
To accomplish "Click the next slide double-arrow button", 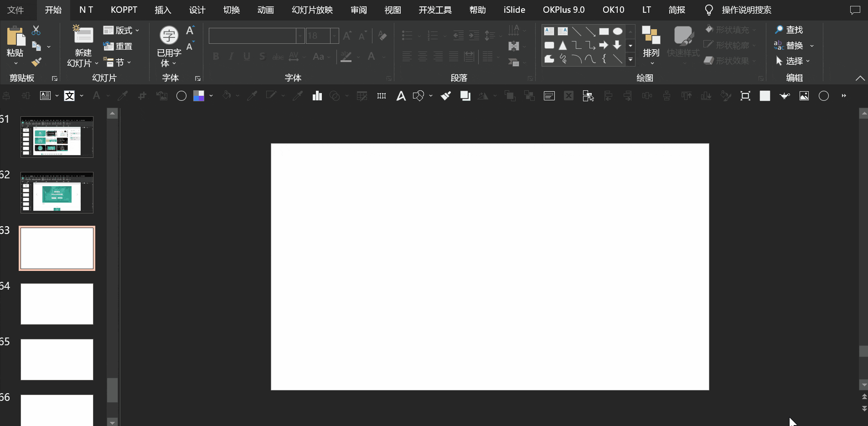I will point(864,409).
